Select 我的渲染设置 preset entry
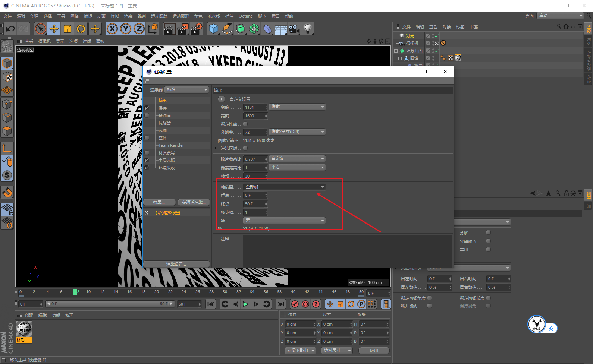This screenshot has width=593, height=364. tap(168, 213)
